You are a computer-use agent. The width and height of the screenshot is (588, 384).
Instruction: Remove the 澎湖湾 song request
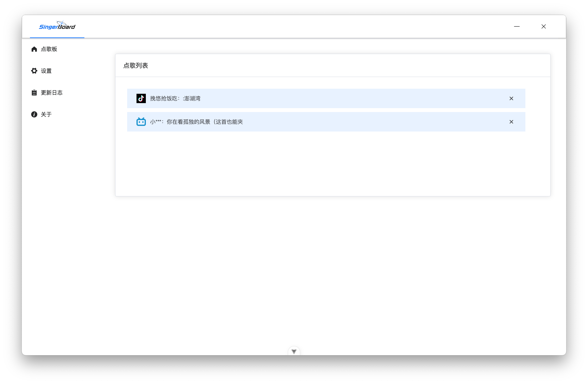(x=511, y=98)
